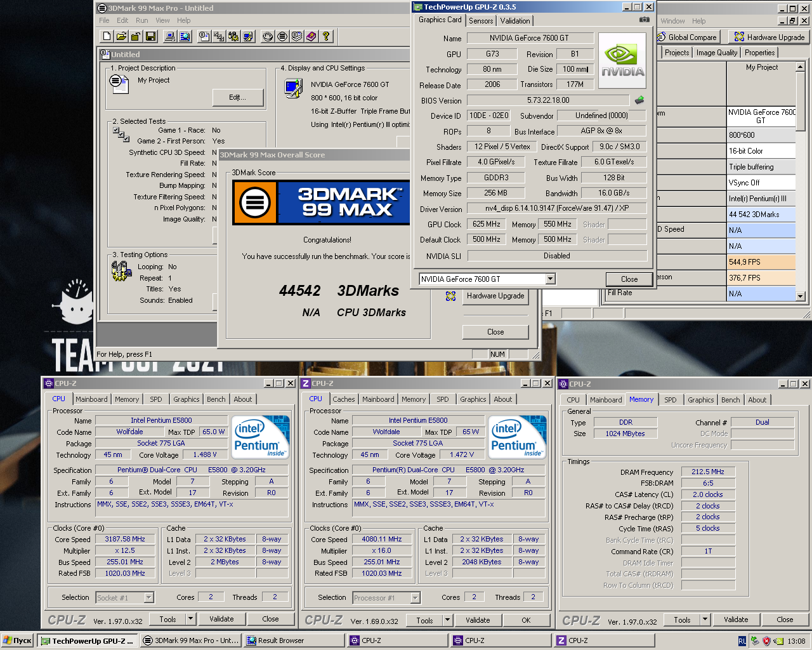
Task: Click the yellow question mark toolbar icon
Action: [x=326, y=37]
